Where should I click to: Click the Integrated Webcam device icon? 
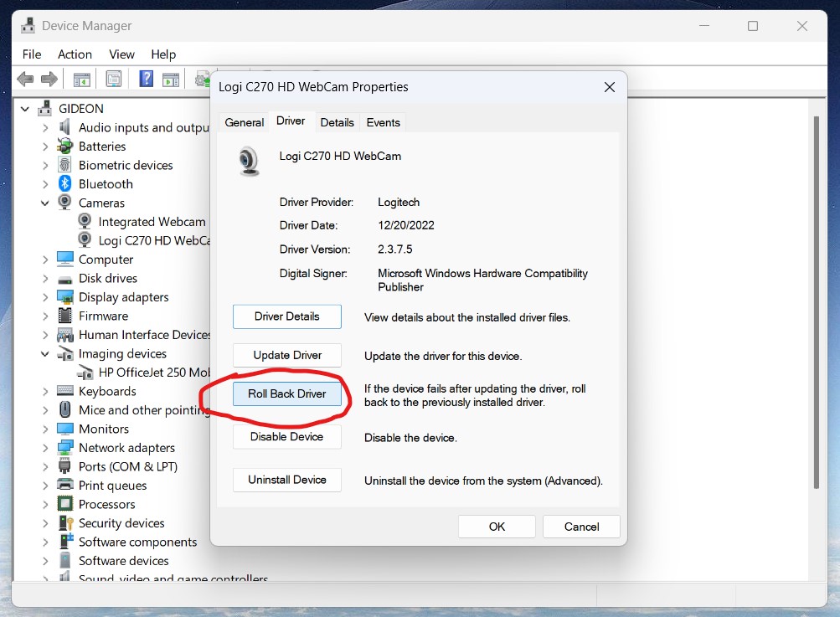coord(85,222)
